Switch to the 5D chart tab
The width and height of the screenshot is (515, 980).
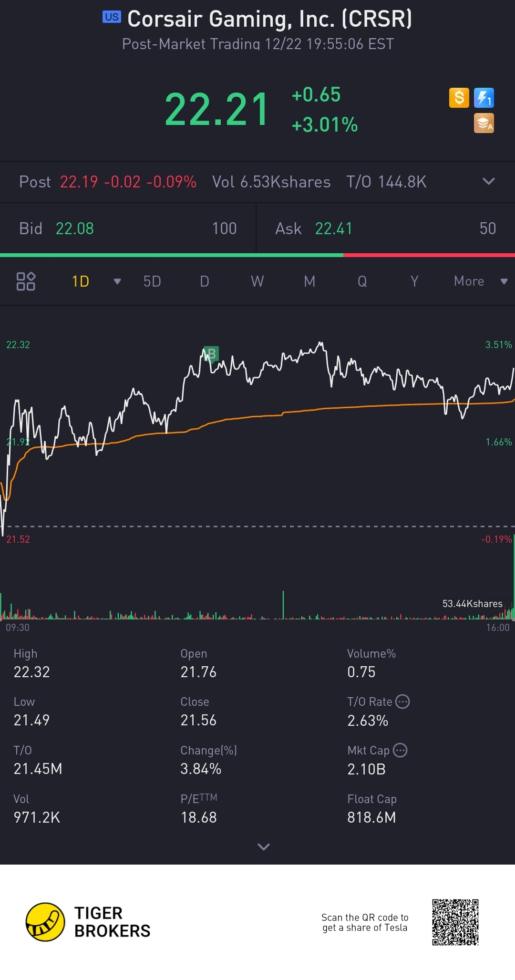[x=152, y=281]
